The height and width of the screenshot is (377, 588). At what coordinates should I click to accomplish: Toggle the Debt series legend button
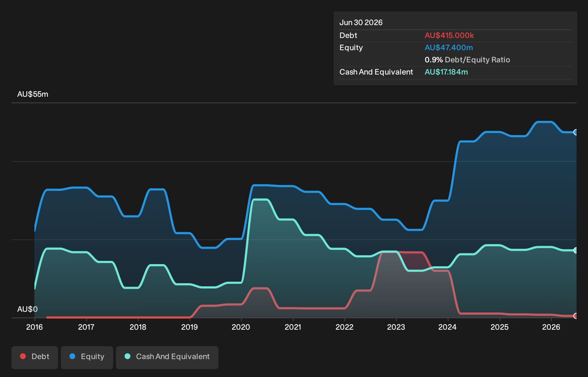pos(35,357)
